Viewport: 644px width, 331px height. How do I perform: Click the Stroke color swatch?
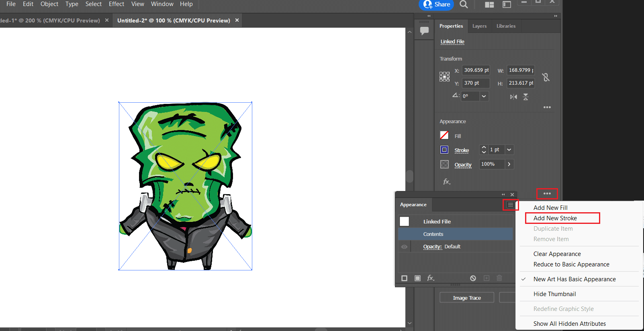tap(444, 150)
